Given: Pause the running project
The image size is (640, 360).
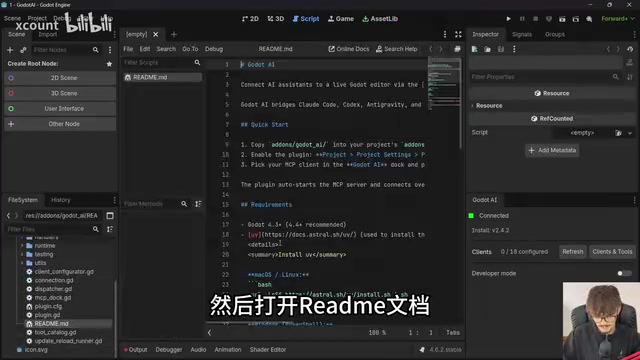Looking at the screenshot, I should pyautogui.click(x=522, y=19).
